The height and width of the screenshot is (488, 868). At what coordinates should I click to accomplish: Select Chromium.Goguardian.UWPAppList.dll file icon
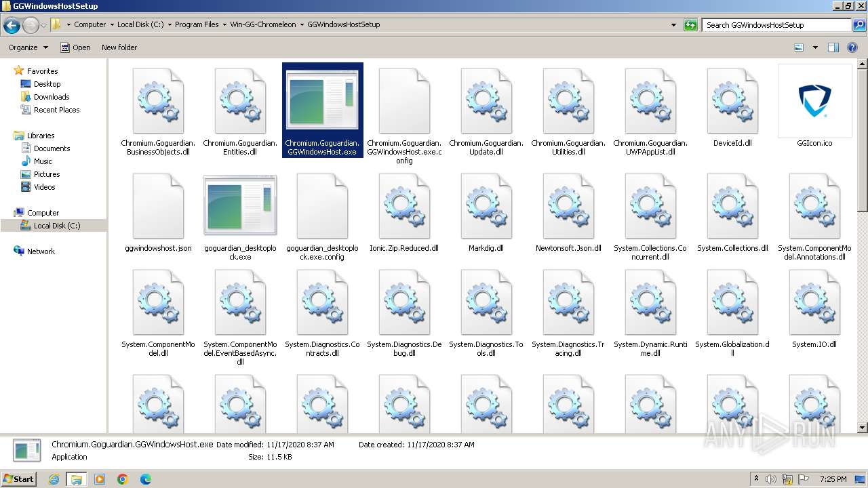tap(650, 101)
